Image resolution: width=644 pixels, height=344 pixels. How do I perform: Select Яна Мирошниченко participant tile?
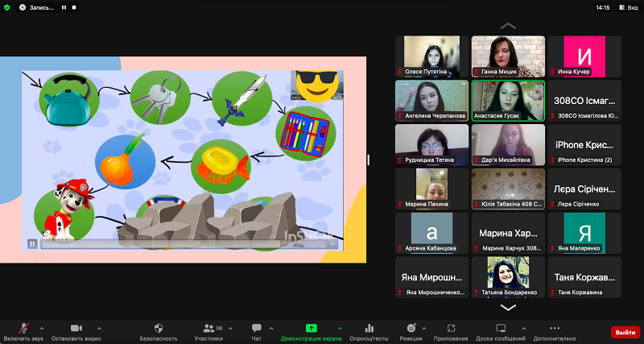coord(431,277)
